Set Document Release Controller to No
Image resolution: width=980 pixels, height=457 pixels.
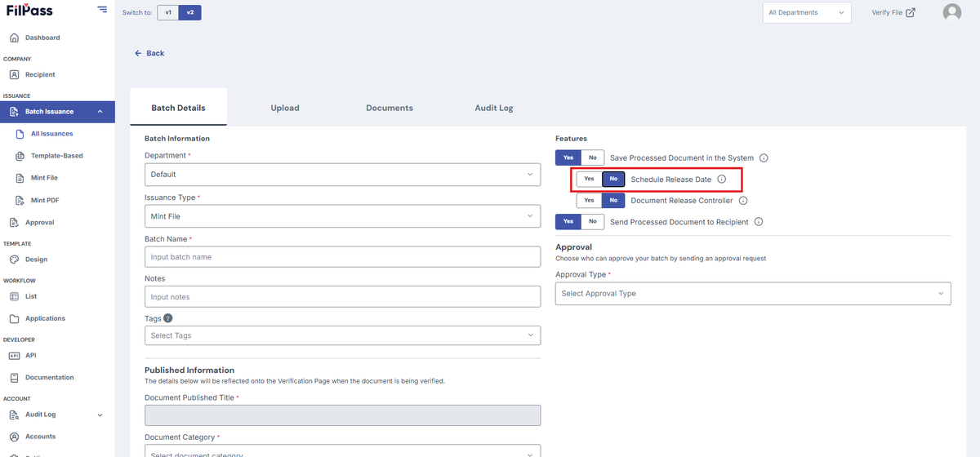[x=613, y=200]
